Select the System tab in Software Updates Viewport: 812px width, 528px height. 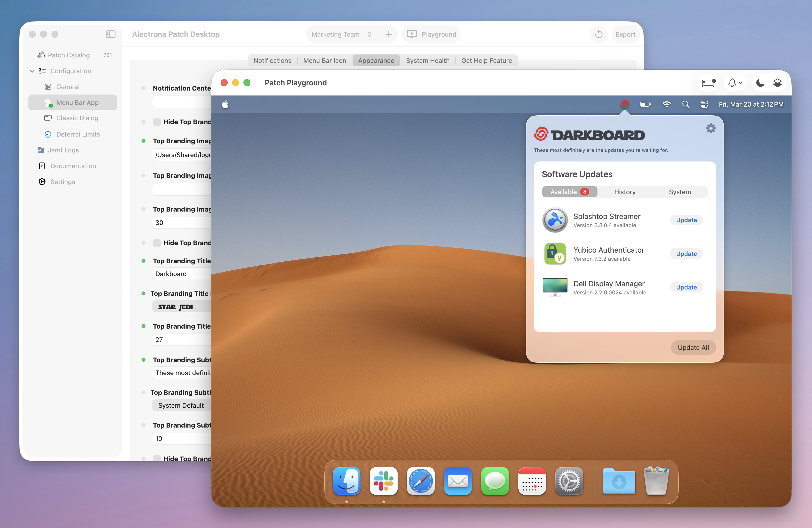coord(680,192)
